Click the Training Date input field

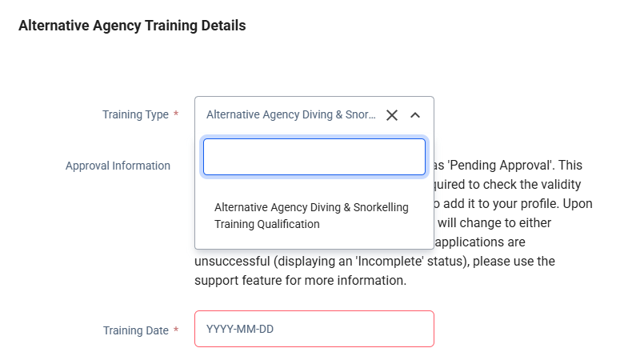[x=314, y=329]
